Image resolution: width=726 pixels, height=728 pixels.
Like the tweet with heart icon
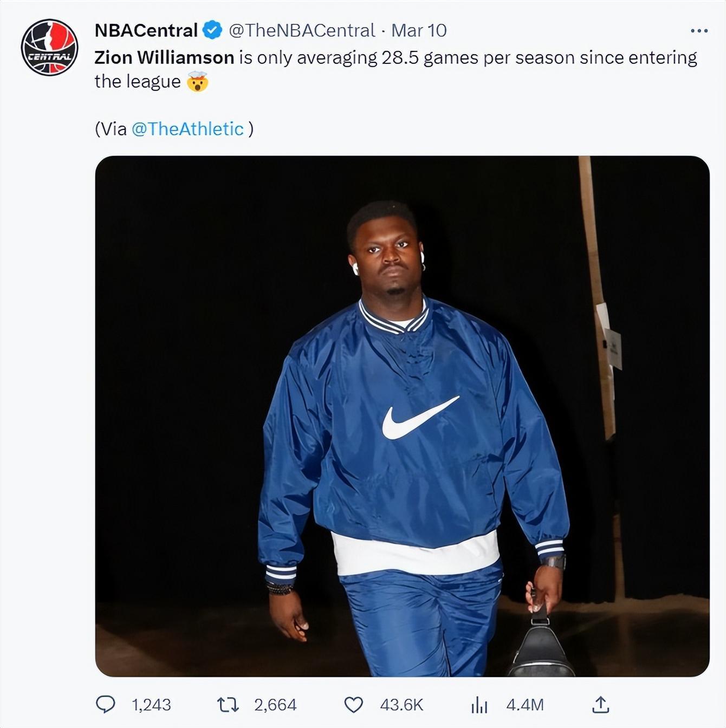[353, 704]
